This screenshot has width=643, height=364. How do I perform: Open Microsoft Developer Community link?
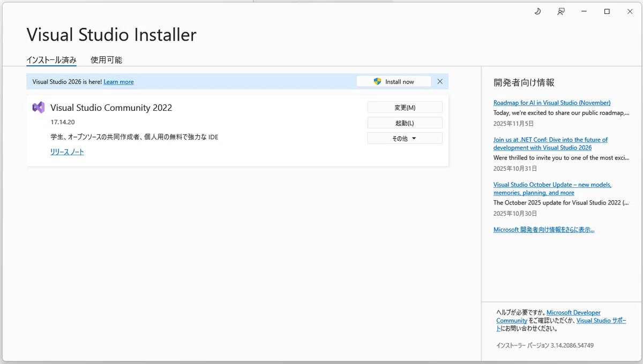549,316
